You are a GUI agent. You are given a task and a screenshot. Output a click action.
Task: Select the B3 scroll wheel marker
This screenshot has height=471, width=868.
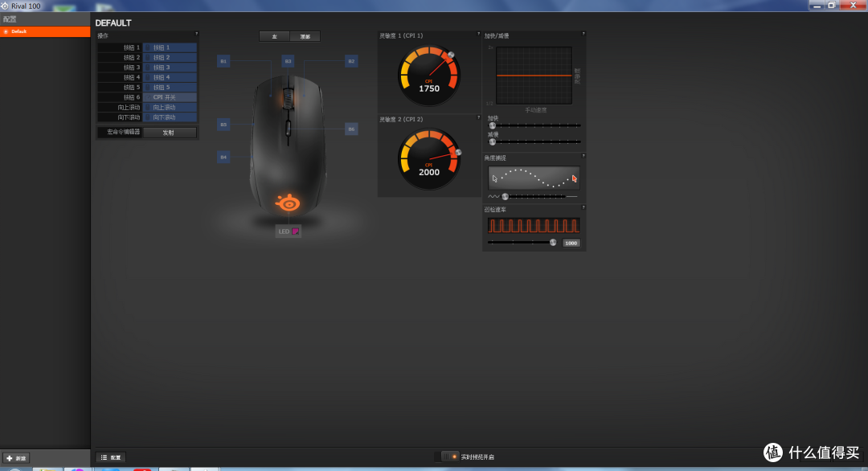click(x=288, y=61)
